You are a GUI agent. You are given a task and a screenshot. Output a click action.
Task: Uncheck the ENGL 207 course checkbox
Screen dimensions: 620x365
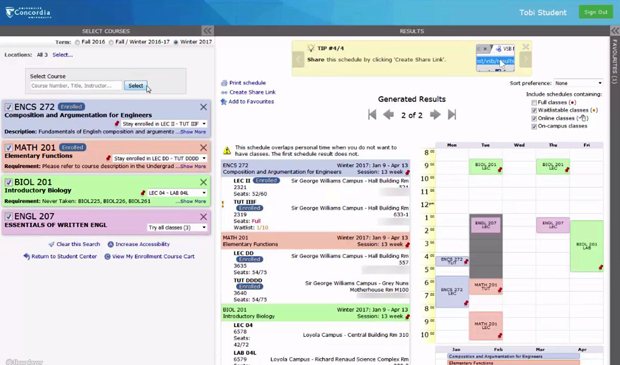click(x=8, y=217)
